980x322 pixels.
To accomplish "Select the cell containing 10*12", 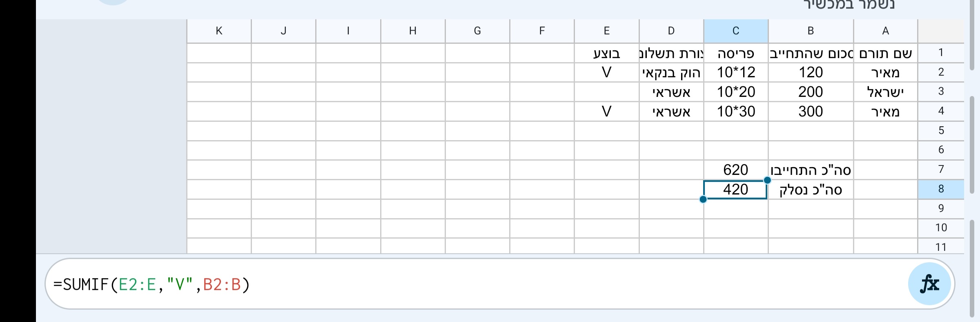I will point(735,72).
